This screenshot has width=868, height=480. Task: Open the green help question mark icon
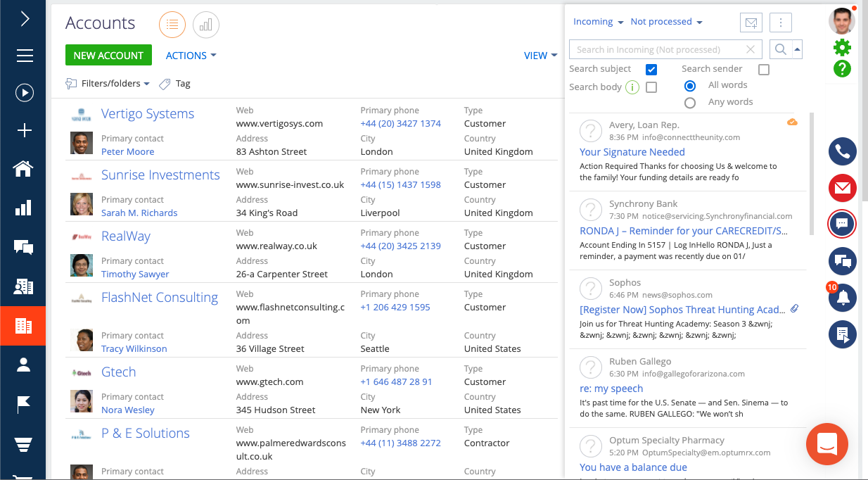coord(842,70)
